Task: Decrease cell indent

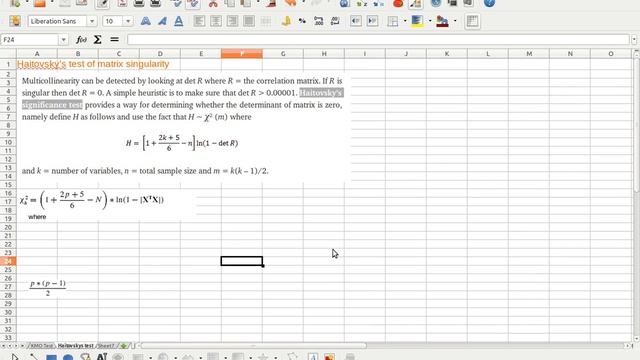Action: pyautogui.click(x=356, y=21)
